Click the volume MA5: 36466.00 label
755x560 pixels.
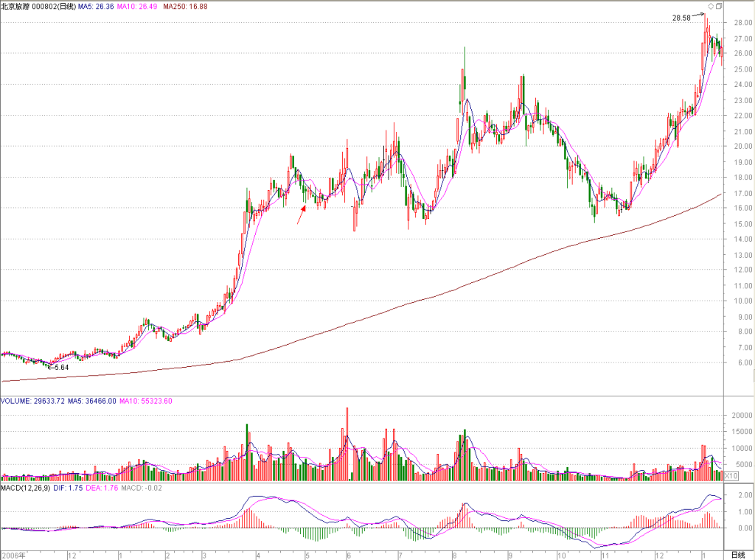92,401
